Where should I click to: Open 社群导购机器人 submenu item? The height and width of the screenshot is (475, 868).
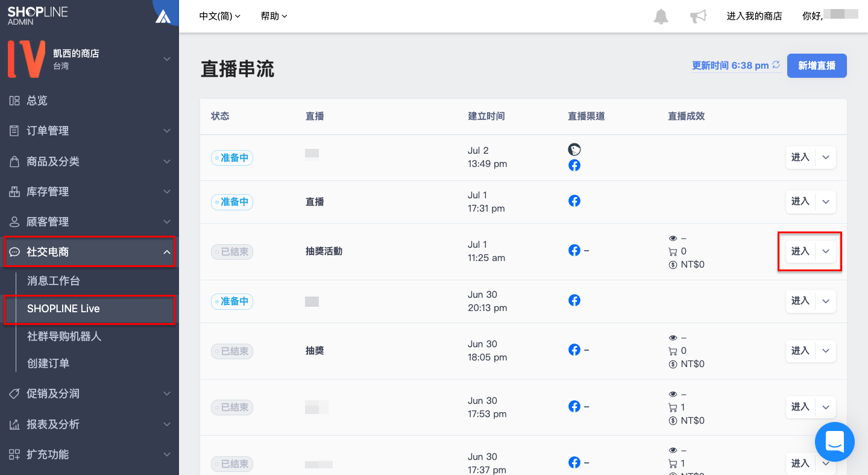point(64,336)
